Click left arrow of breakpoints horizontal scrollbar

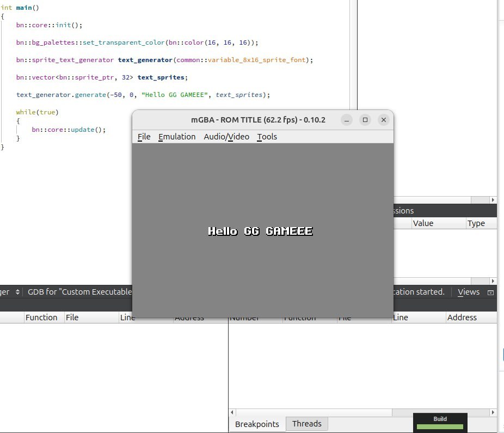pos(232,412)
